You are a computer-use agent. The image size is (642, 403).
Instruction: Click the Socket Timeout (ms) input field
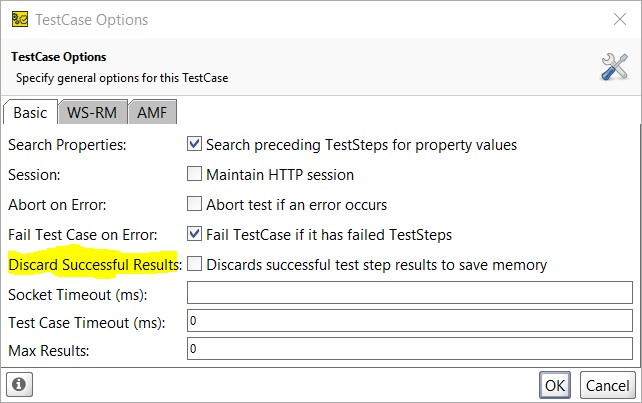(409, 293)
